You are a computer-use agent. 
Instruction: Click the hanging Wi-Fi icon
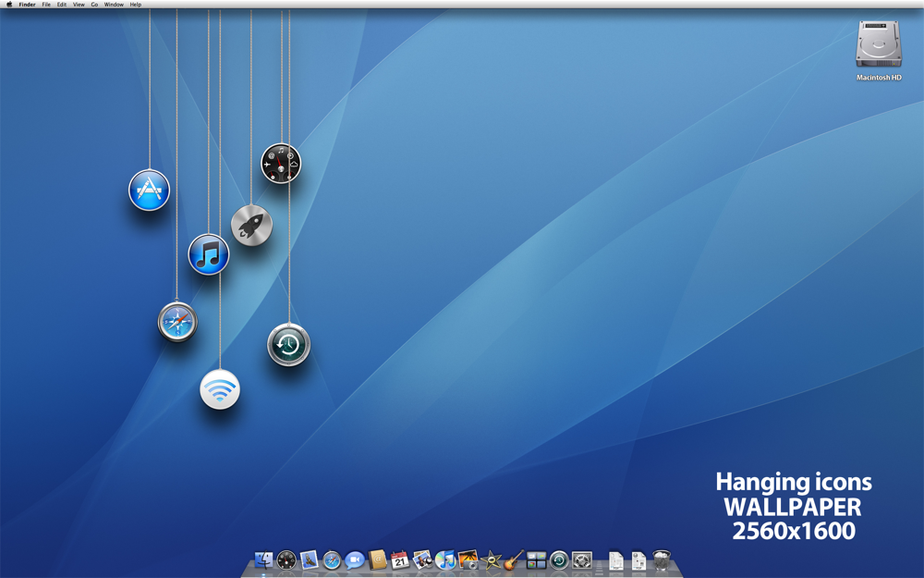[x=219, y=389]
